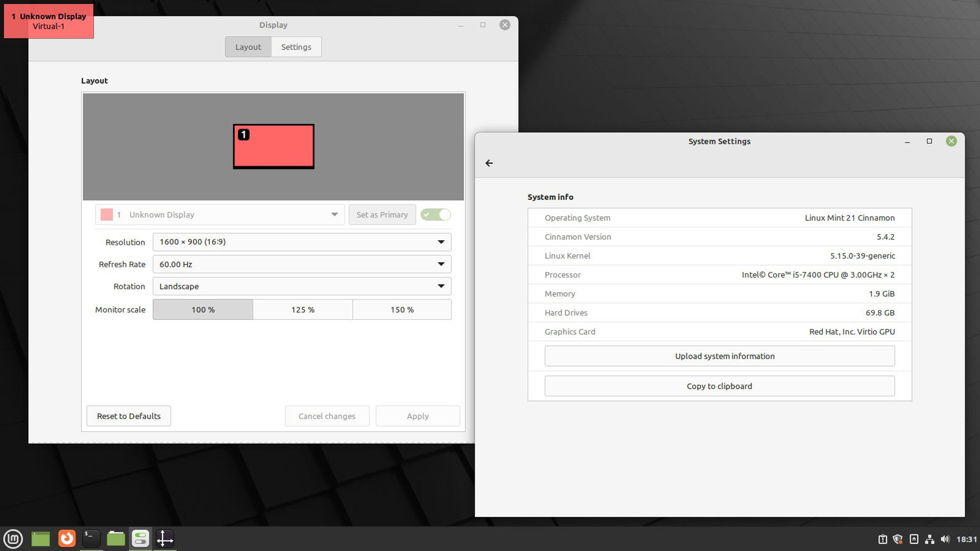
Task: Click the pink color swatch for display 1
Action: click(107, 215)
